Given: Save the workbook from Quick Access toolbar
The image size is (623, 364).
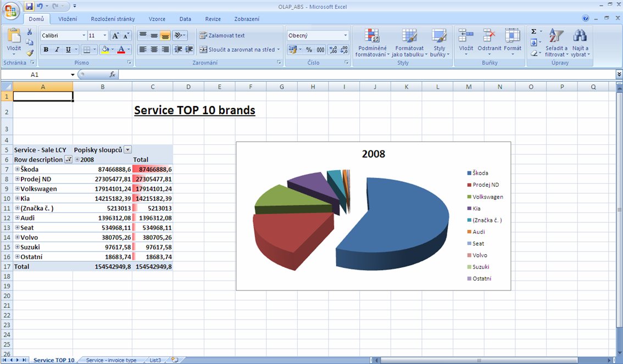Looking at the screenshot, I should tap(29, 7).
